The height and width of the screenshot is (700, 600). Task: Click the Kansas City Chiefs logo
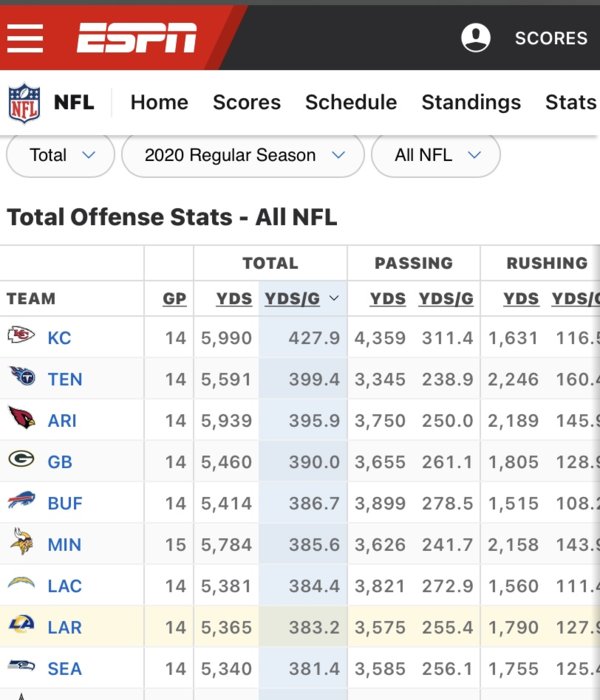pos(21,337)
